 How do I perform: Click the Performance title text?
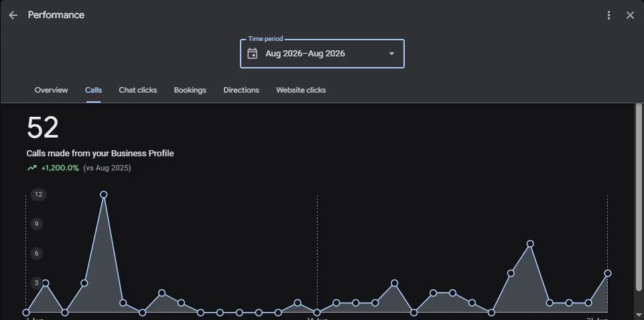click(x=56, y=15)
